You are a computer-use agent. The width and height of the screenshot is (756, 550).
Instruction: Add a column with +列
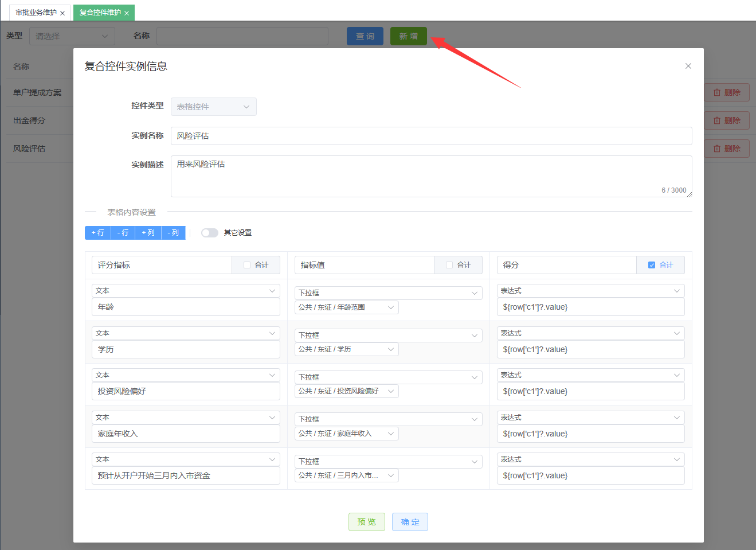[x=148, y=233]
